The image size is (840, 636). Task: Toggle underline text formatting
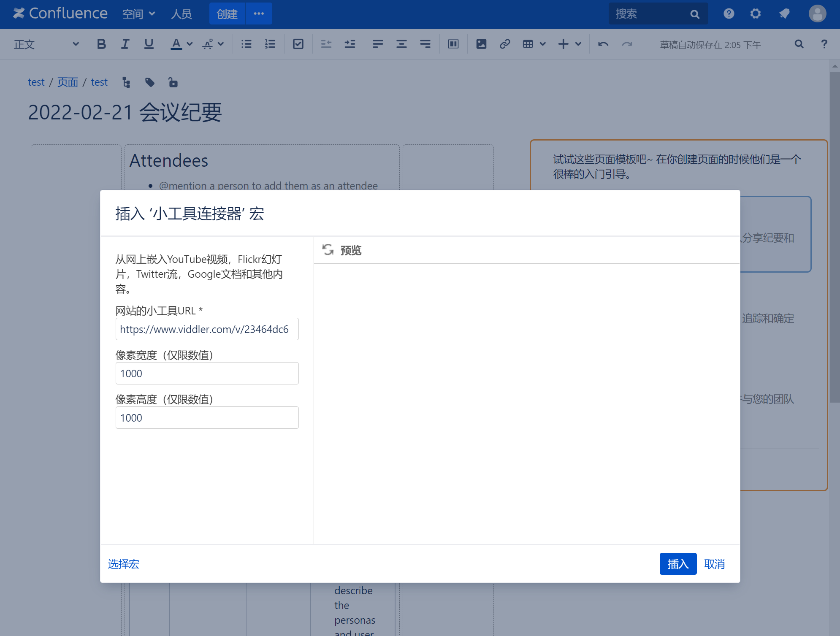(149, 44)
